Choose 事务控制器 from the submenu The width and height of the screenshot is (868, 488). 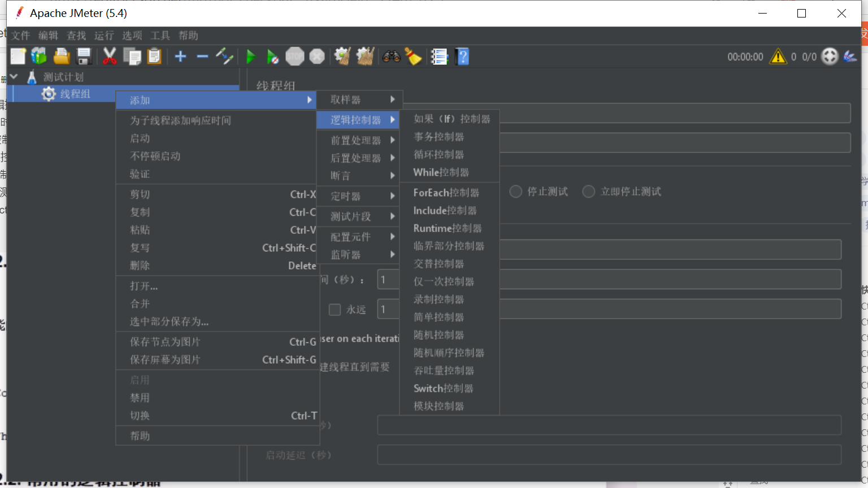tap(450, 137)
